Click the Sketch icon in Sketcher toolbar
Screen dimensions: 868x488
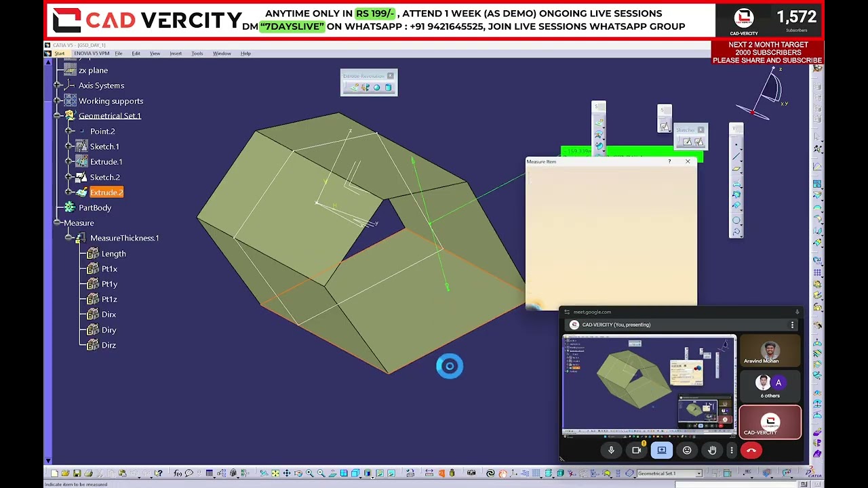click(688, 142)
